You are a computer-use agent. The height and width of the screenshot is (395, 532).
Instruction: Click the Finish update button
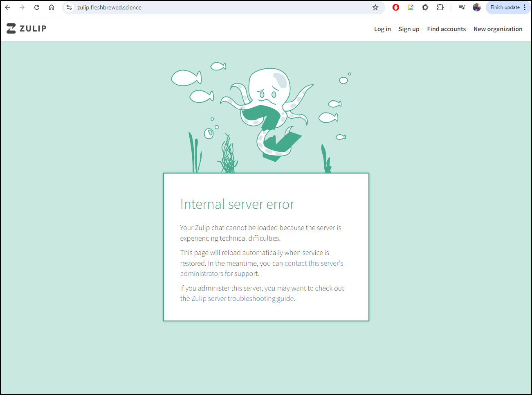tap(505, 7)
